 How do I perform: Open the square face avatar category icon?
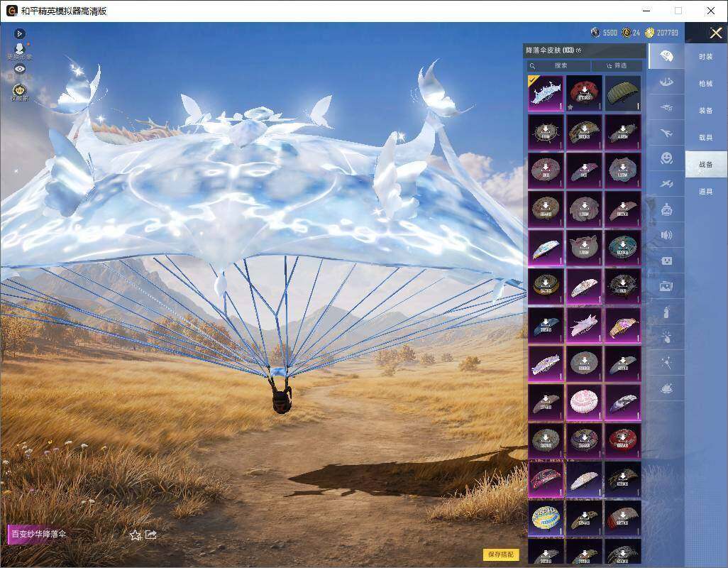tap(666, 261)
